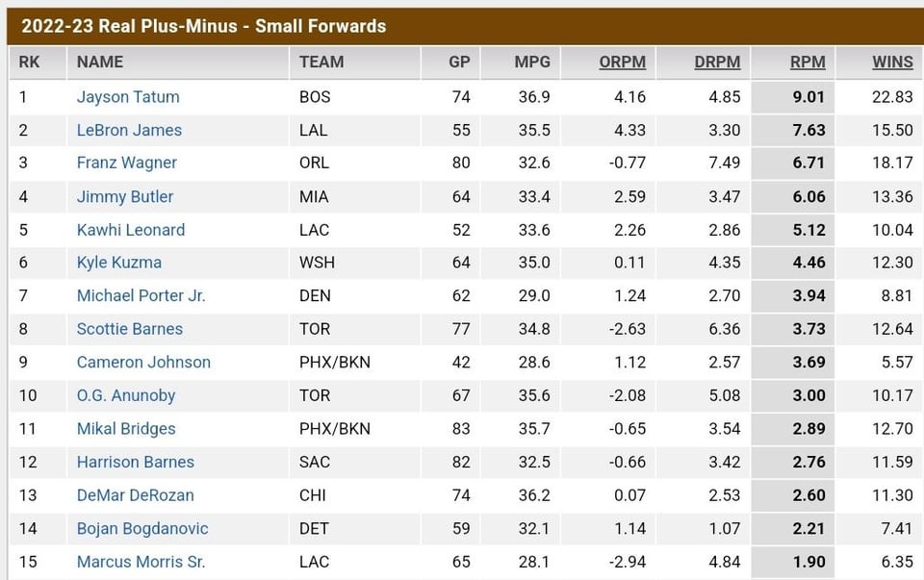Click Kyle Kuzma's name

pyautogui.click(x=119, y=263)
